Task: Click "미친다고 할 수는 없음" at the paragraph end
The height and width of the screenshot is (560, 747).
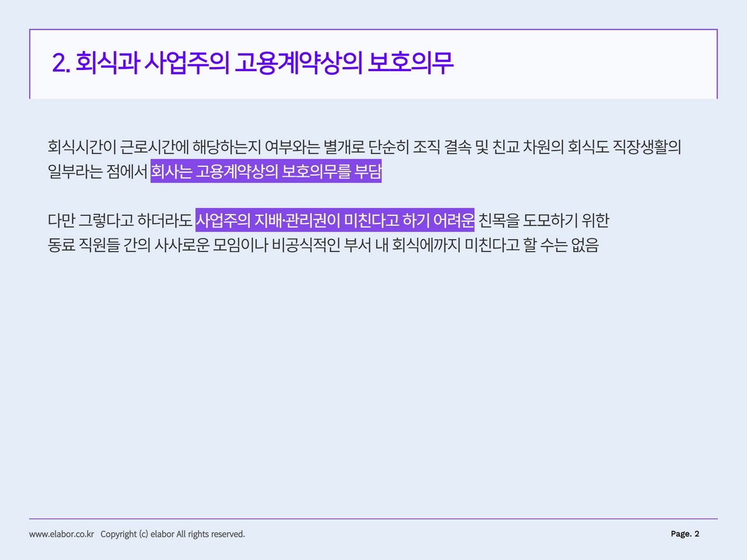Action: 532,245
